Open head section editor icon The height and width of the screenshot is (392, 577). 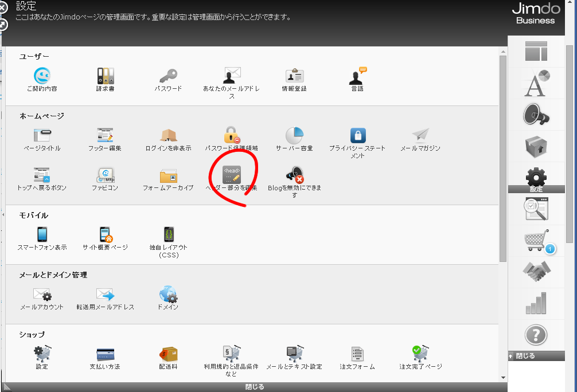(232, 175)
